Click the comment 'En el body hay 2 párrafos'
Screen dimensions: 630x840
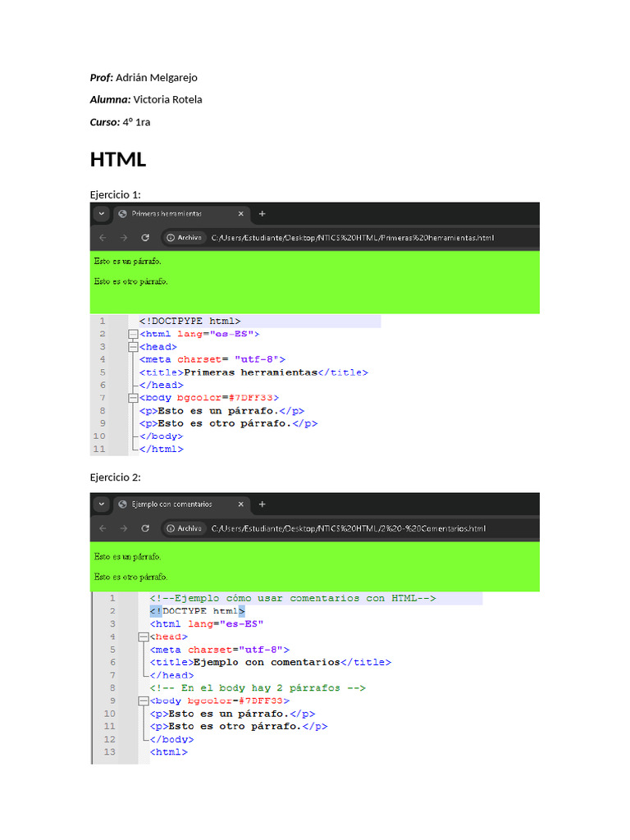(258, 688)
